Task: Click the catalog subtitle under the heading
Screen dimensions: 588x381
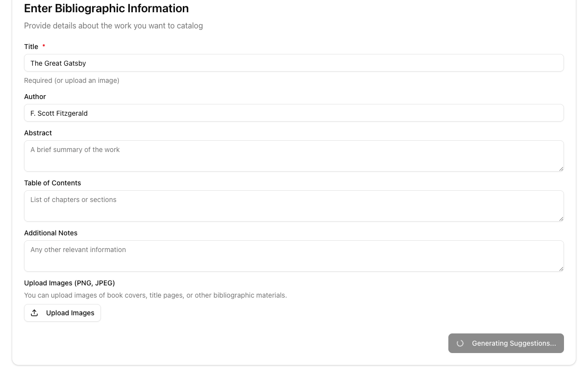Action: pyautogui.click(x=113, y=25)
